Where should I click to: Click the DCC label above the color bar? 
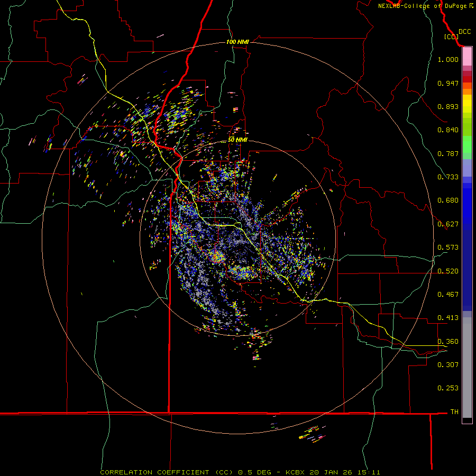[x=464, y=32]
